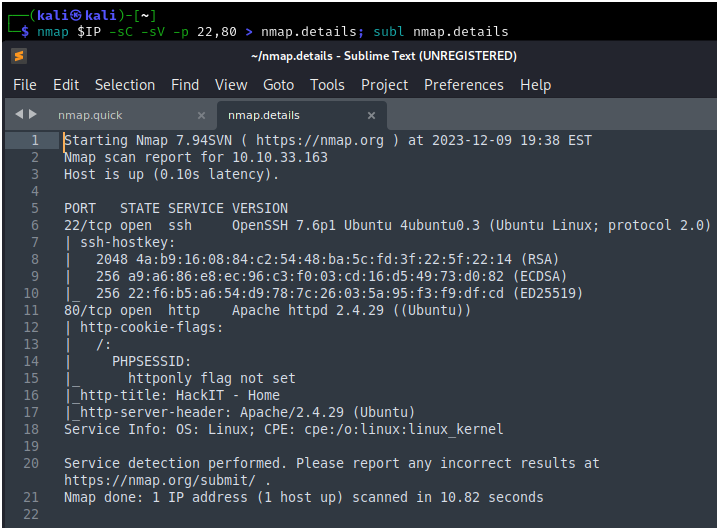Close the nmap.quick tab

pos(201,115)
